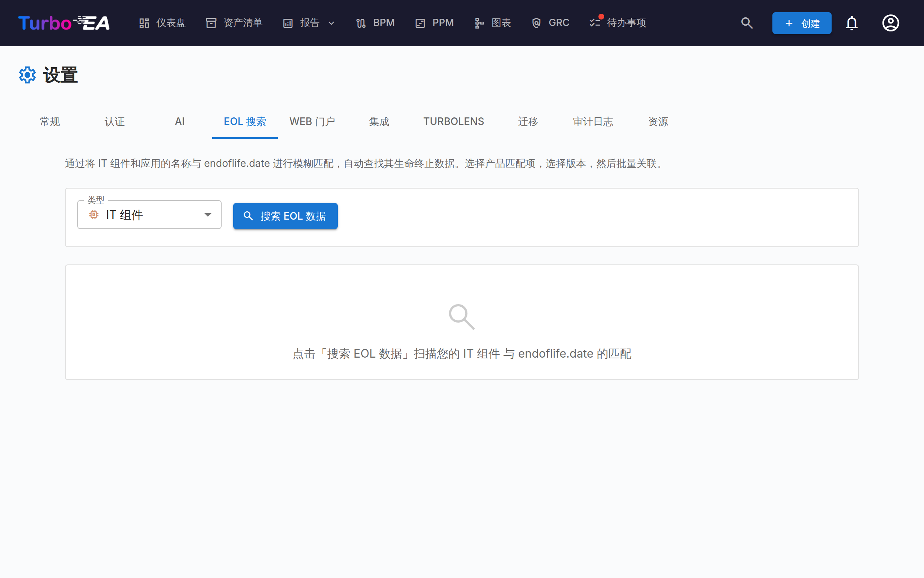Click the orange IT 组件 chip icon
This screenshot has height=578, width=924.
tap(93, 215)
